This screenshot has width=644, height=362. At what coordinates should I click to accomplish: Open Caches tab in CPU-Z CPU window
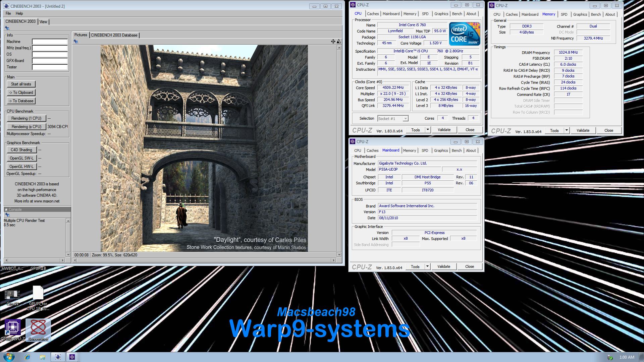pos(373,14)
